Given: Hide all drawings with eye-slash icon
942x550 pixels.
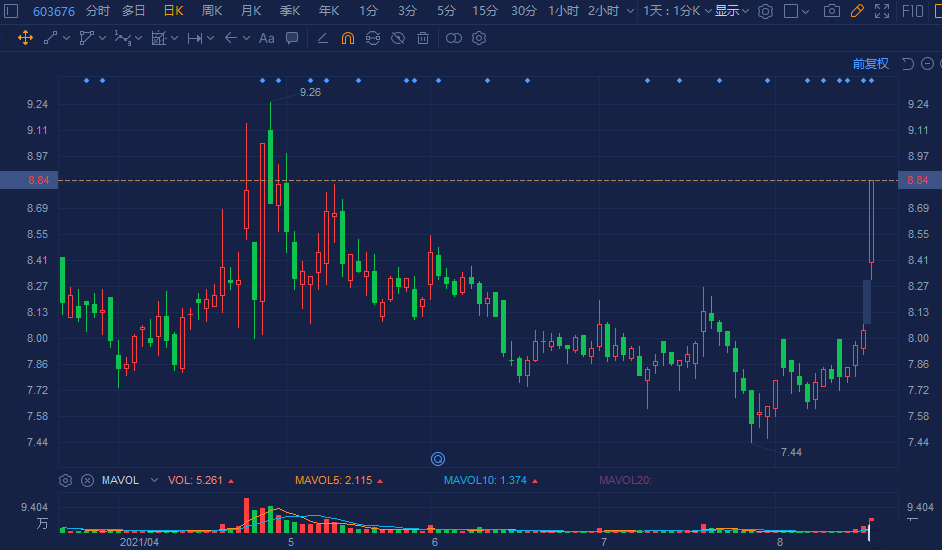Looking at the screenshot, I should [x=398, y=38].
